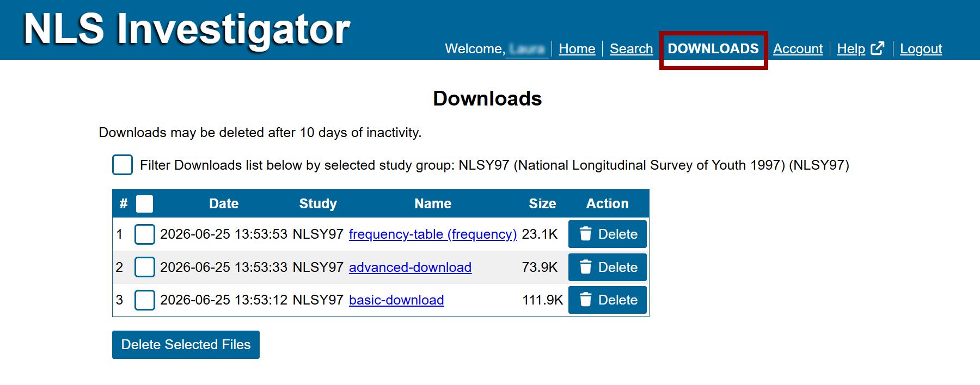Click the Delete Selected Files button
Screen dimensions: 980x385
(186, 345)
